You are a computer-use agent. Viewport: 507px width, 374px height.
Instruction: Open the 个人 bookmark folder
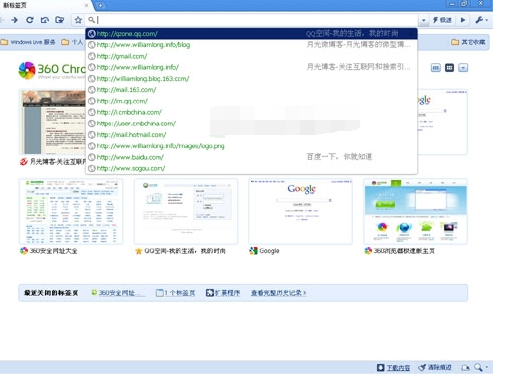click(x=72, y=42)
